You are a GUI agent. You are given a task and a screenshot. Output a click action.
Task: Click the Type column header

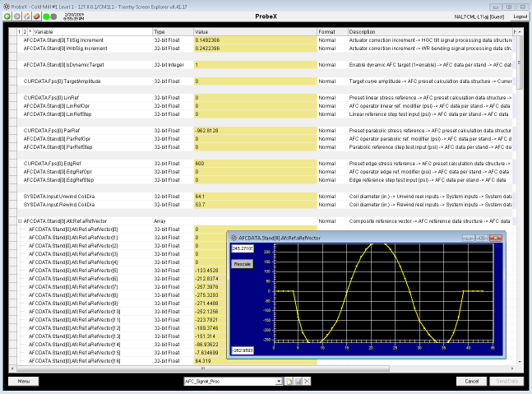(173, 31)
